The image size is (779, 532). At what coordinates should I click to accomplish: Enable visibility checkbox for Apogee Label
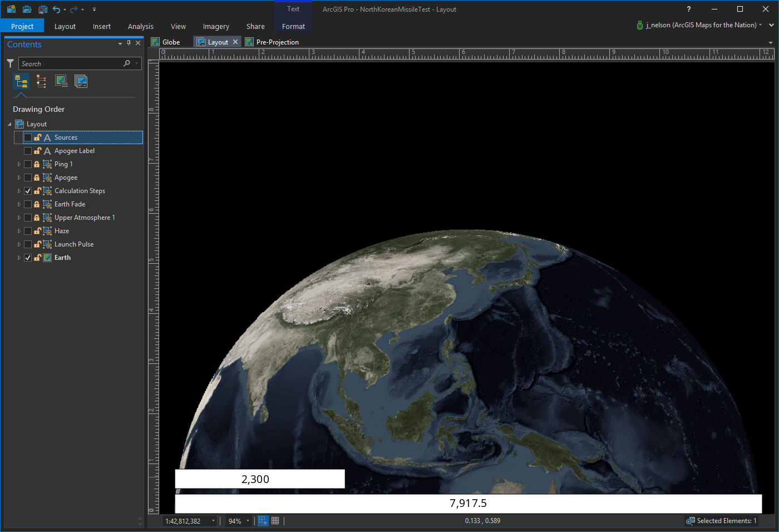coord(28,151)
